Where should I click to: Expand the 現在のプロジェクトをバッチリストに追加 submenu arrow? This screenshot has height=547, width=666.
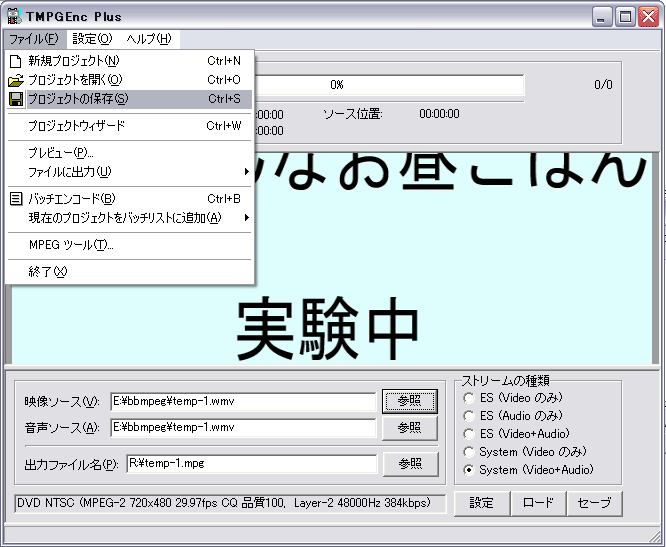coord(247,218)
